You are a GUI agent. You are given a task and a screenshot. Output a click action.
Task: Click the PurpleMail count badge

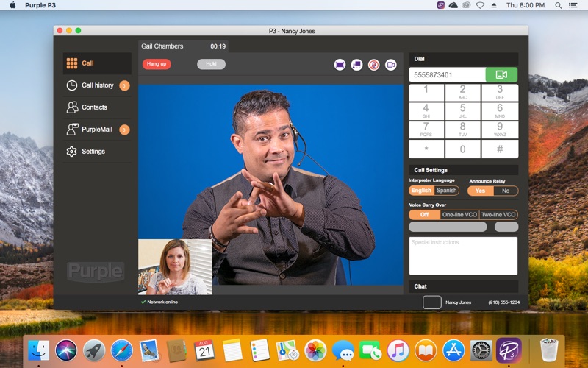point(124,130)
